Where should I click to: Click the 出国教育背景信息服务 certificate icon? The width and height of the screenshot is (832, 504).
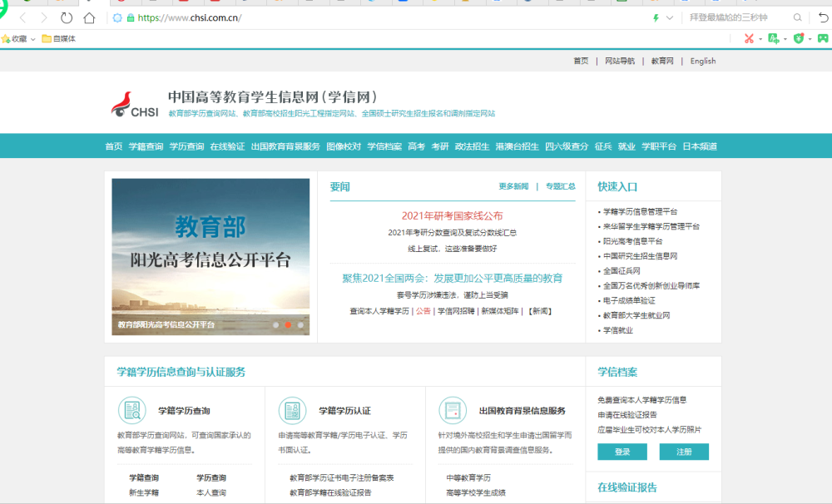(x=453, y=411)
